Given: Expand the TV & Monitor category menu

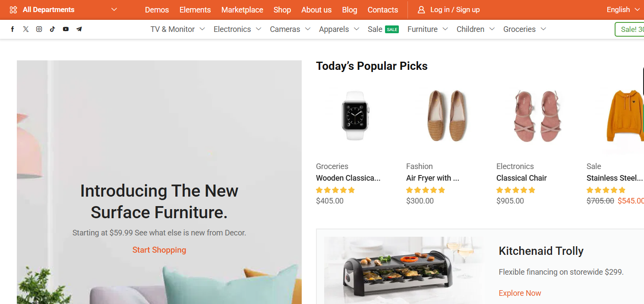Looking at the screenshot, I should [x=177, y=29].
